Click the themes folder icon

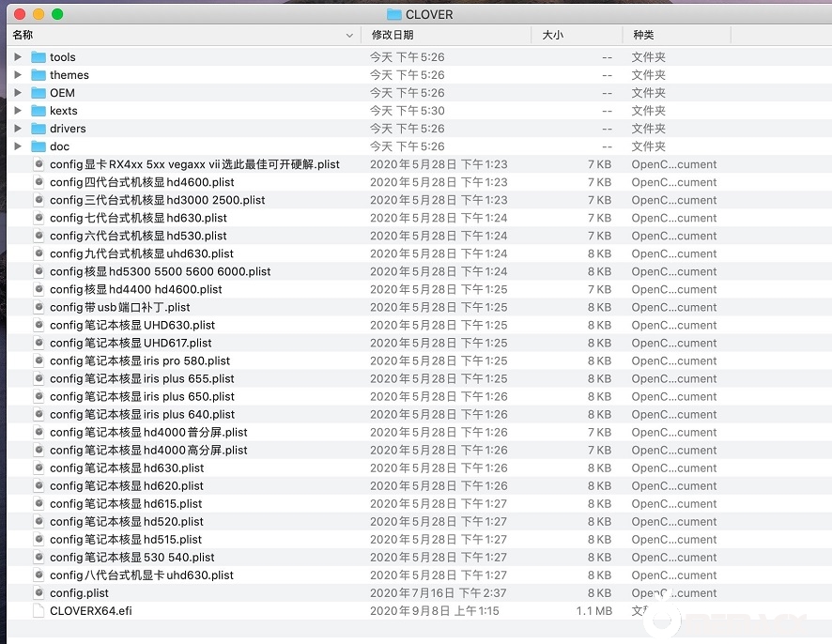39,75
